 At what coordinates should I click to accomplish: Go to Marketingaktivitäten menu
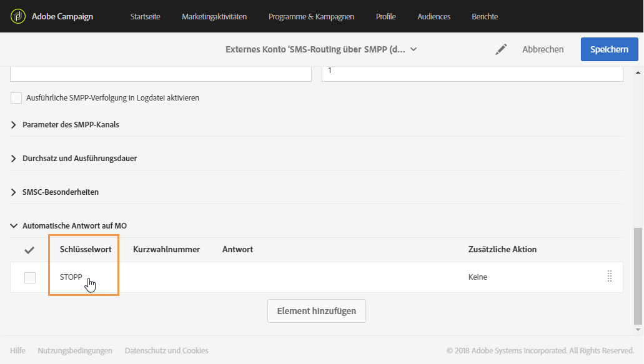pos(214,16)
